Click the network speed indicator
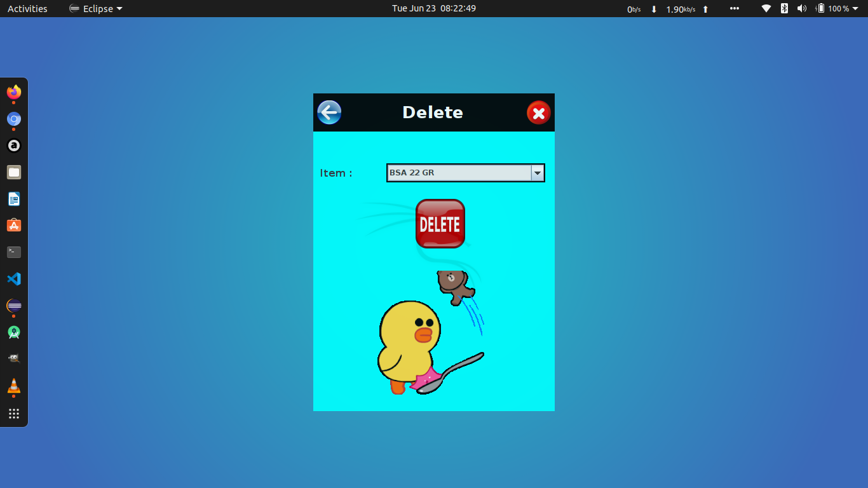This screenshot has width=868, height=488. 667,9
